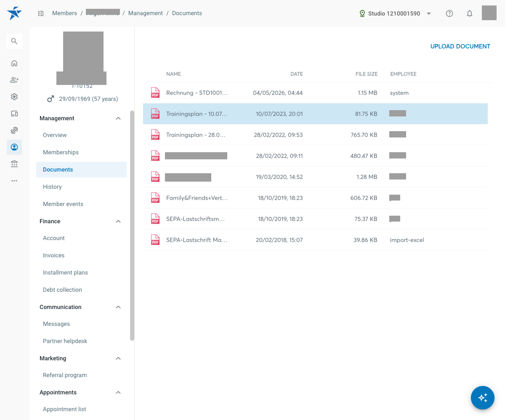Open the dumbbell training icon in left rail
505x420 pixels.
tap(14, 130)
